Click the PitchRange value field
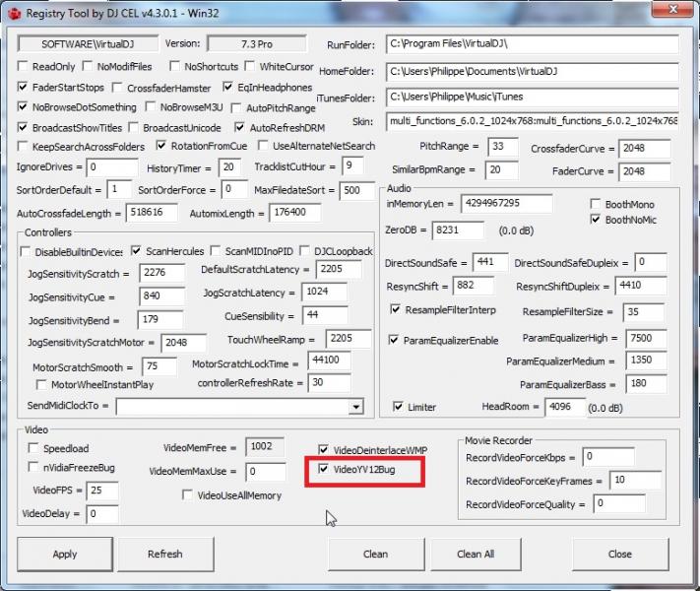The width and height of the screenshot is (700, 591). pyautogui.click(x=503, y=147)
